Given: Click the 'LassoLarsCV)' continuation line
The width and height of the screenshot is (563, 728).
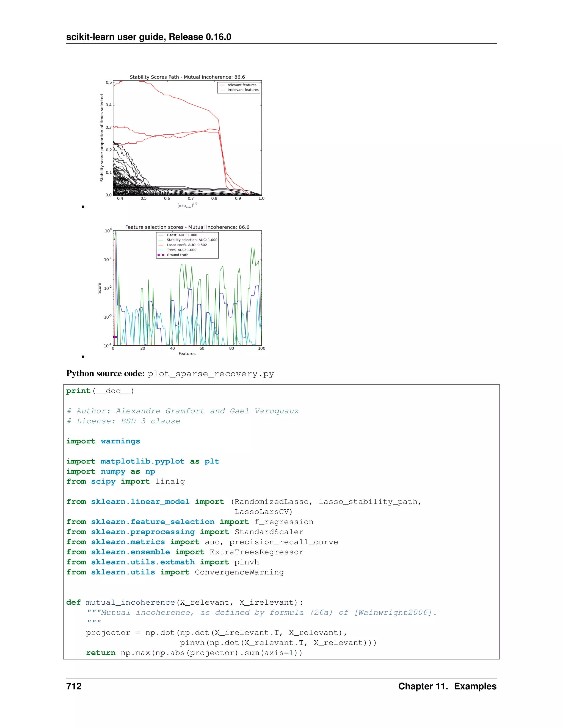Looking at the screenshot, I should (263, 512).
